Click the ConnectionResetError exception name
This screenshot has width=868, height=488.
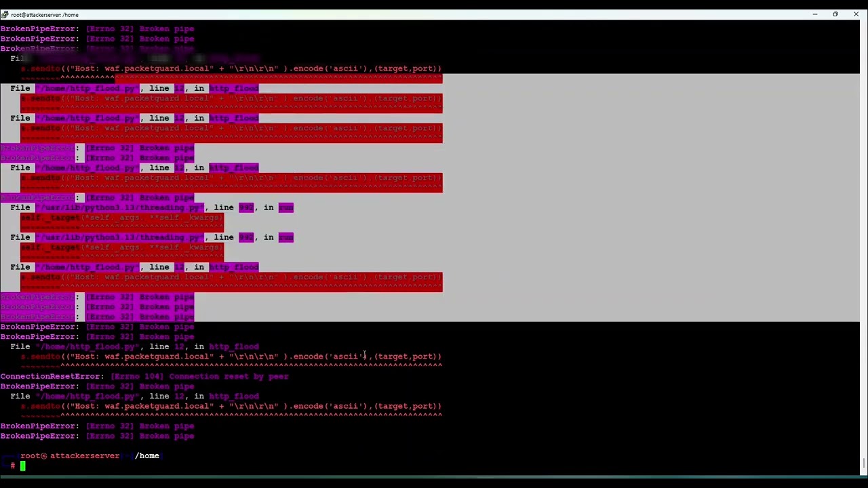[x=50, y=376]
